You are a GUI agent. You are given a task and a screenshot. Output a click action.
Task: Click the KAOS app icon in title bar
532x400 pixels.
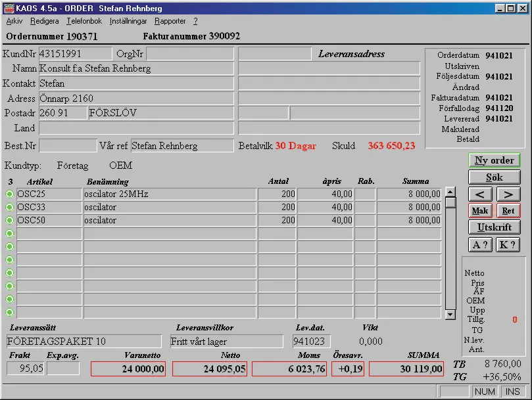click(x=9, y=8)
